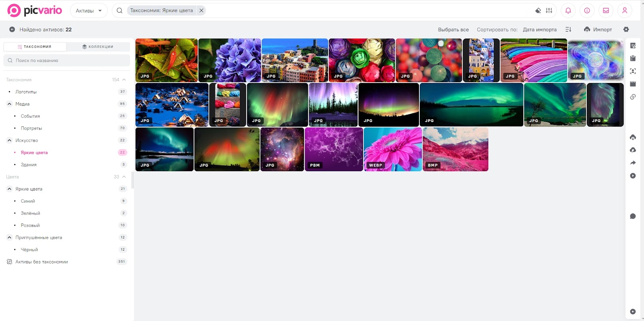Click the cloud download icon
This screenshot has height=321, width=644.
click(633, 137)
